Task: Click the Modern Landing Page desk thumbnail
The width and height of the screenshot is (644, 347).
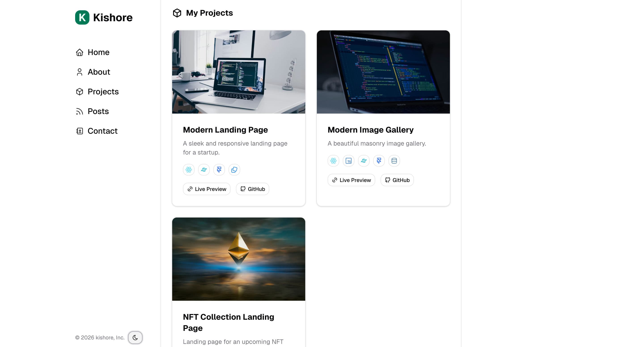Action: 238,72
